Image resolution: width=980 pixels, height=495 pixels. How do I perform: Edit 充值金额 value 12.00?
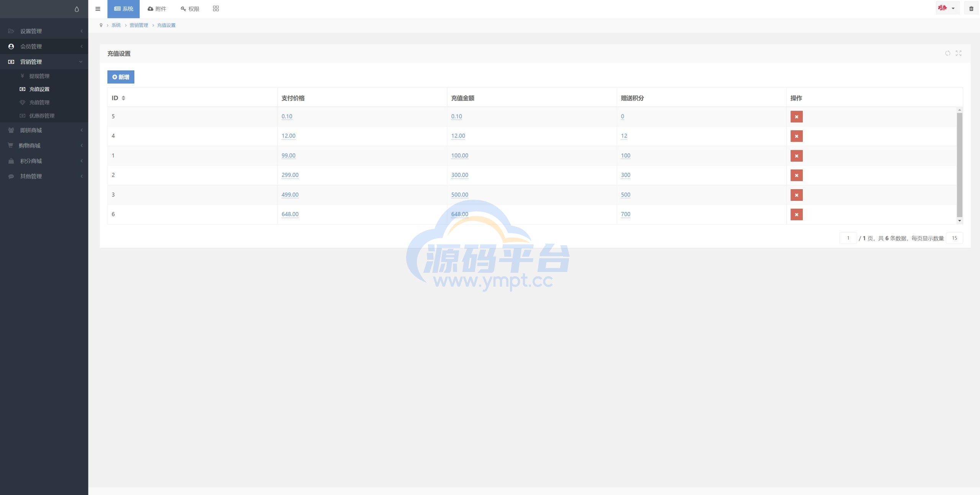[x=458, y=136]
